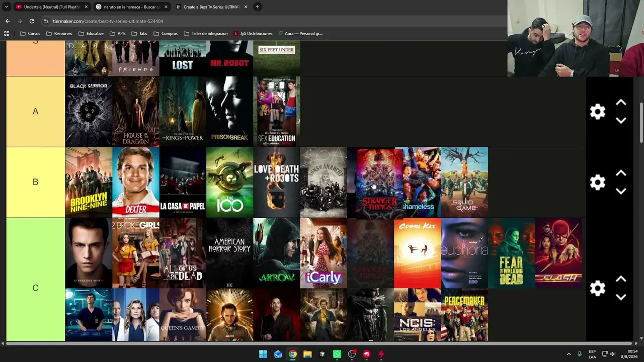Viewport: 644px width, 362px height.
Task: Open the JyS Distribuciones bookmark
Action: click(x=253, y=33)
